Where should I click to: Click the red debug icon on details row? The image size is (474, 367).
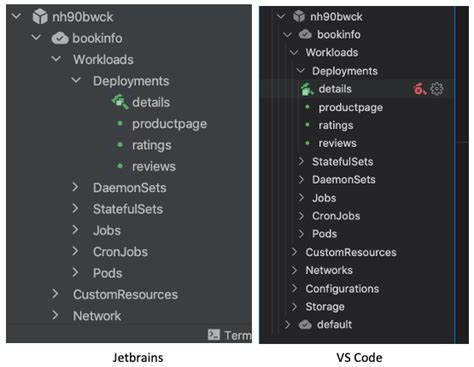pos(420,89)
